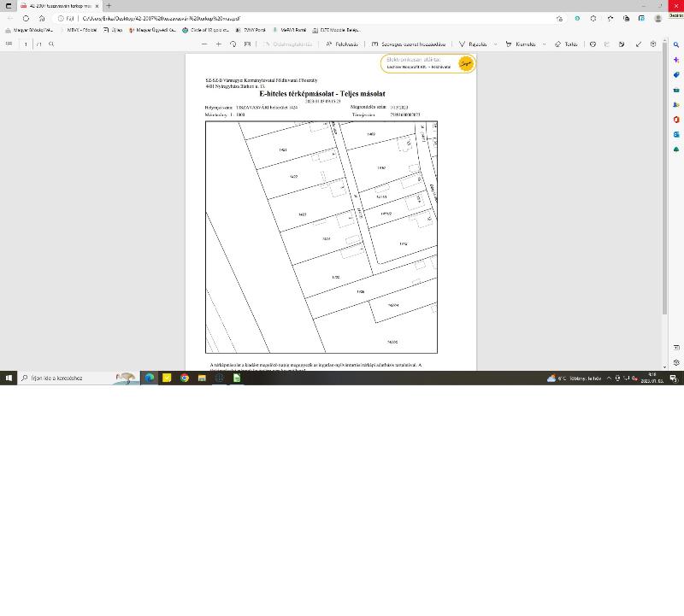Open Google Chrome from the taskbar
The width and height of the screenshot is (684, 616).
[x=185, y=378]
